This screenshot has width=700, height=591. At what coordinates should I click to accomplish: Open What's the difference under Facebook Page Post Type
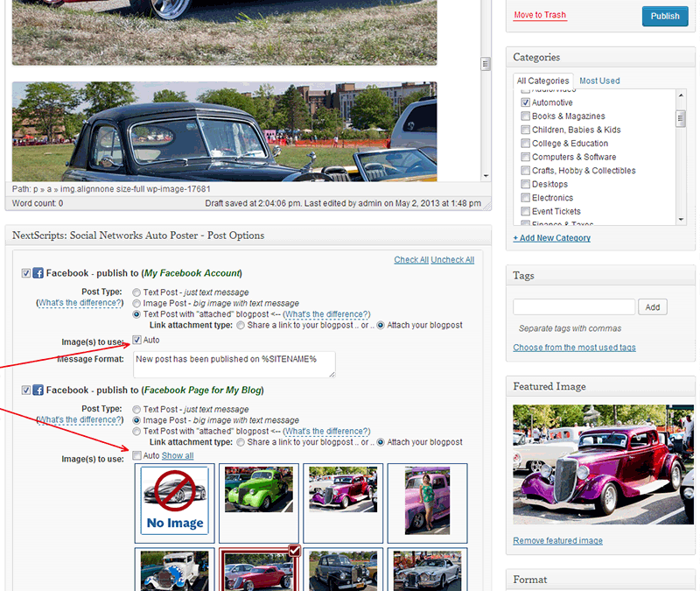tap(80, 420)
